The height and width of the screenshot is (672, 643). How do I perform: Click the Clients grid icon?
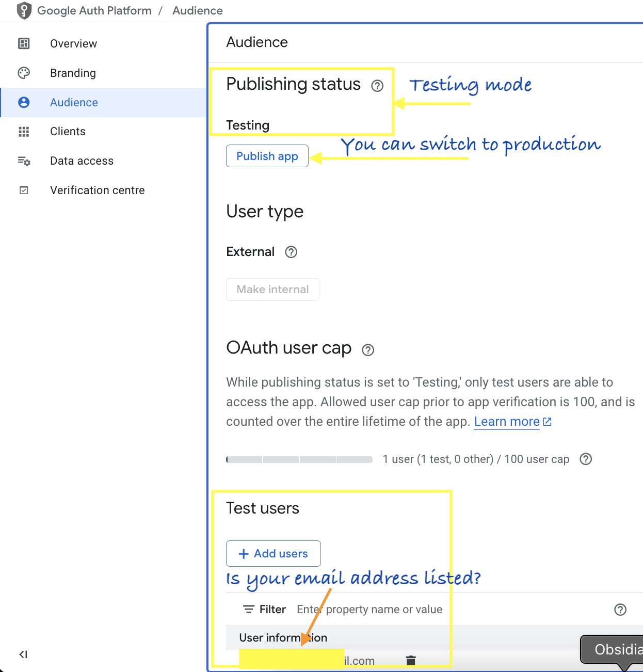[x=23, y=132]
